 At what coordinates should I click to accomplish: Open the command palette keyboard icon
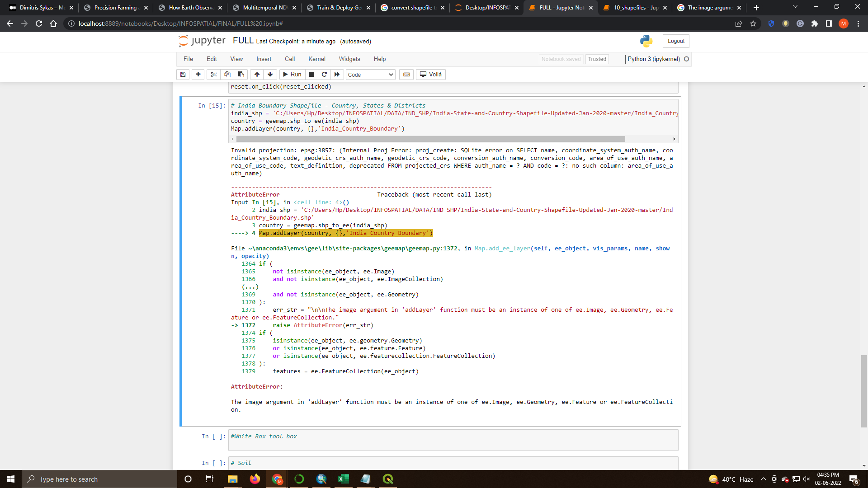(406, 74)
